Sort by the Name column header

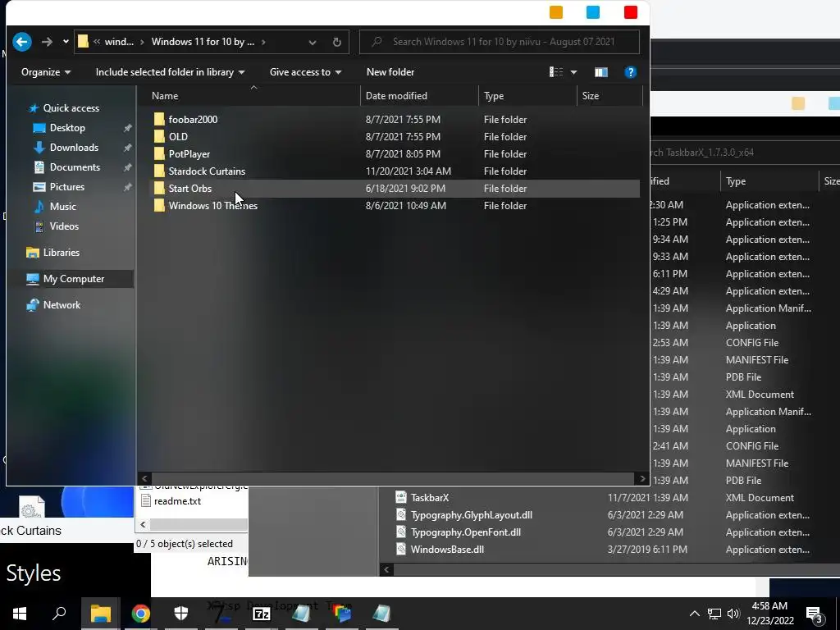[164, 96]
